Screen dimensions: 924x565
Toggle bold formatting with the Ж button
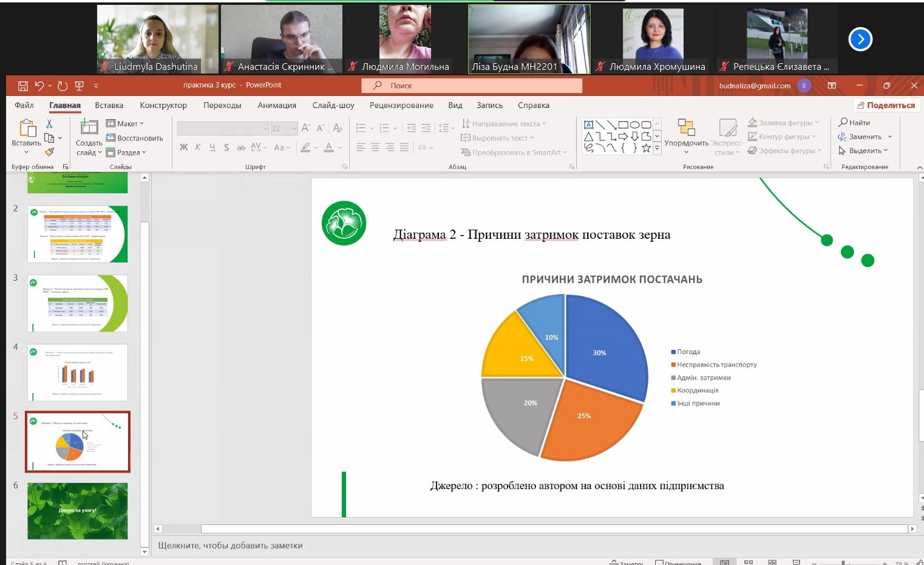(x=184, y=147)
